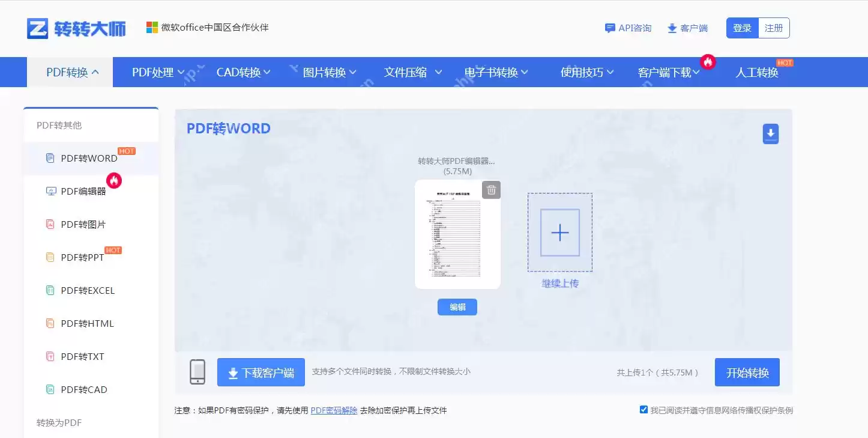Open the CAD转换 dropdown

(x=239, y=71)
